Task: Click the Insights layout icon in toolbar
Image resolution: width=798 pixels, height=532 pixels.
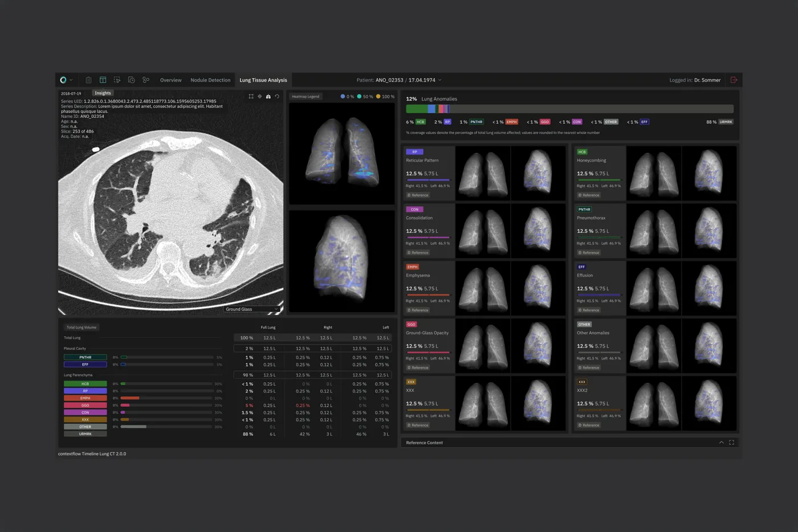Action: click(103, 80)
